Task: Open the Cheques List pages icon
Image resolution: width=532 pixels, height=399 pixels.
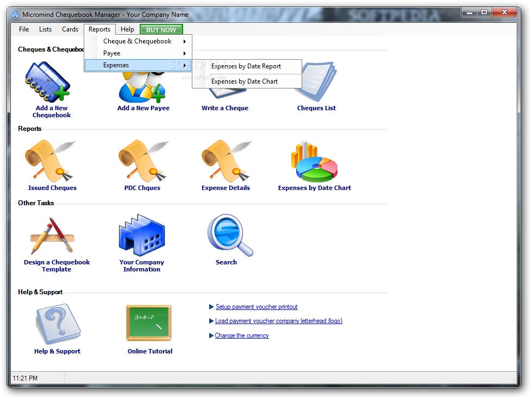Action: (x=317, y=82)
